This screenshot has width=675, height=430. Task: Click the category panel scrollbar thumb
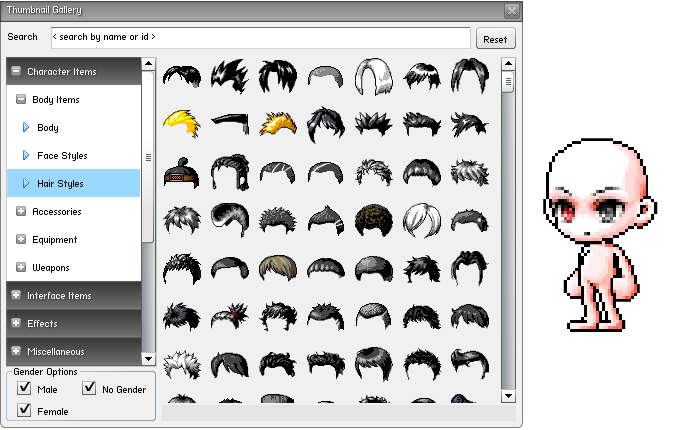click(x=148, y=157)
